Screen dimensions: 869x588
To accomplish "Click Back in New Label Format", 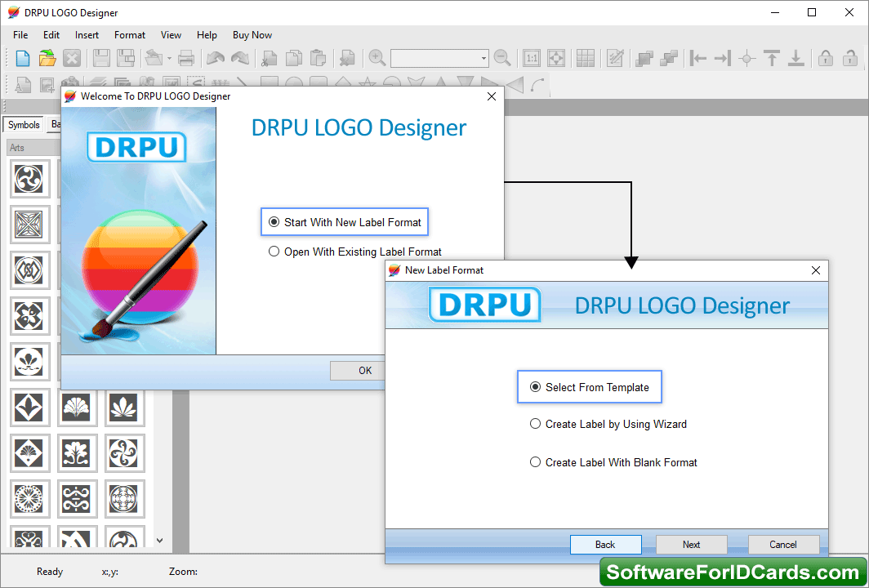I will pos(605,545).
